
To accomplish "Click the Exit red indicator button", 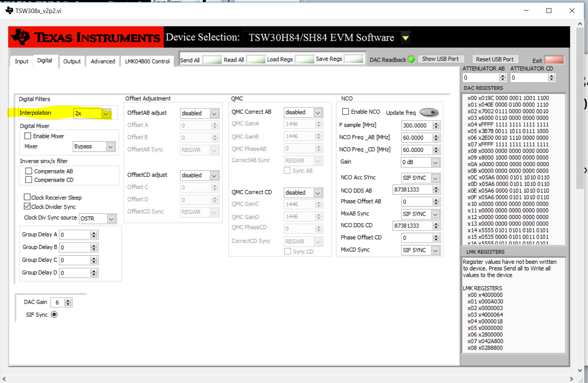I will 554,60.
